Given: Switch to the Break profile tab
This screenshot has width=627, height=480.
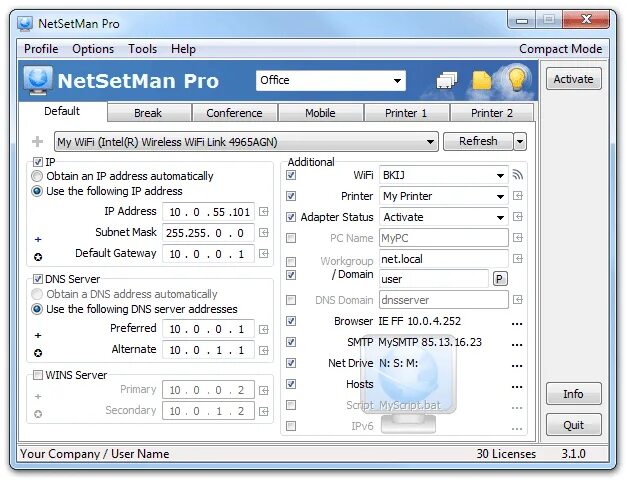Looking at the screenshot, I should (148, 113).
